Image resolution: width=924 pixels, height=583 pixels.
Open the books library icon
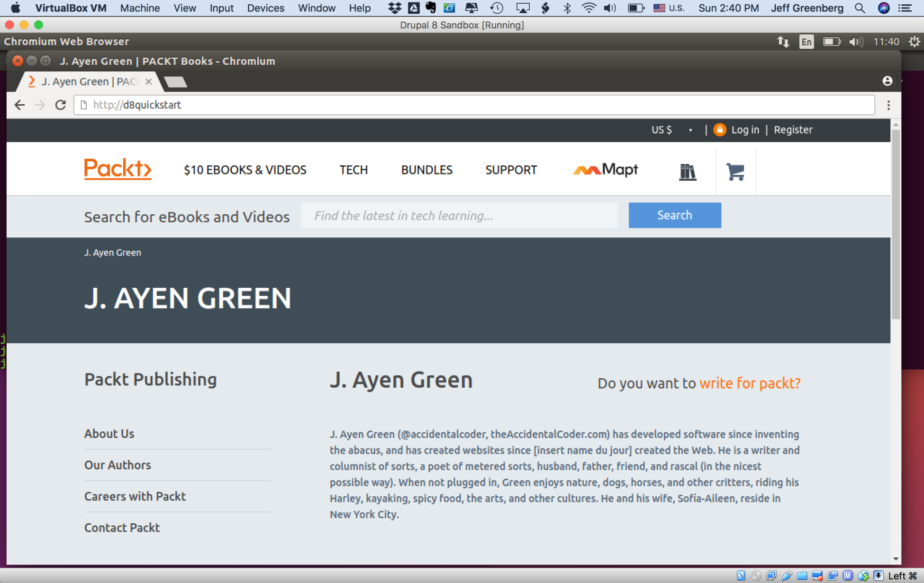coord(687,172)
